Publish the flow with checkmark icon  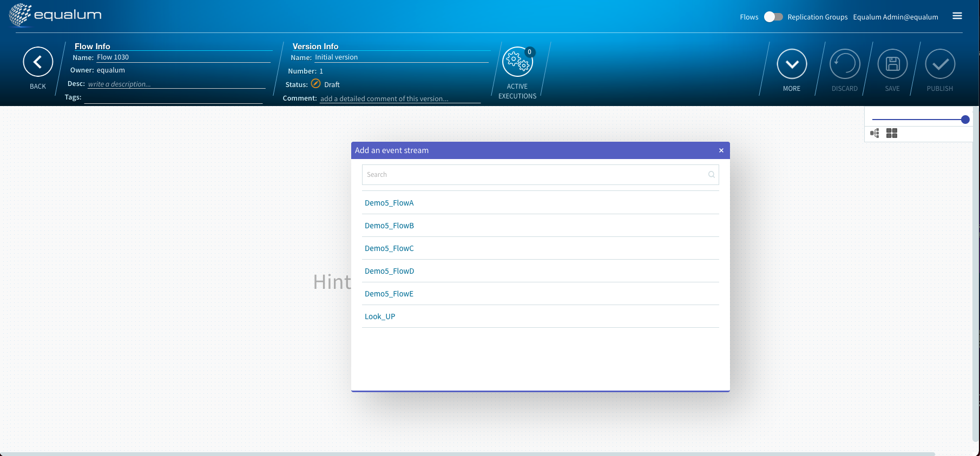point(940,64)
